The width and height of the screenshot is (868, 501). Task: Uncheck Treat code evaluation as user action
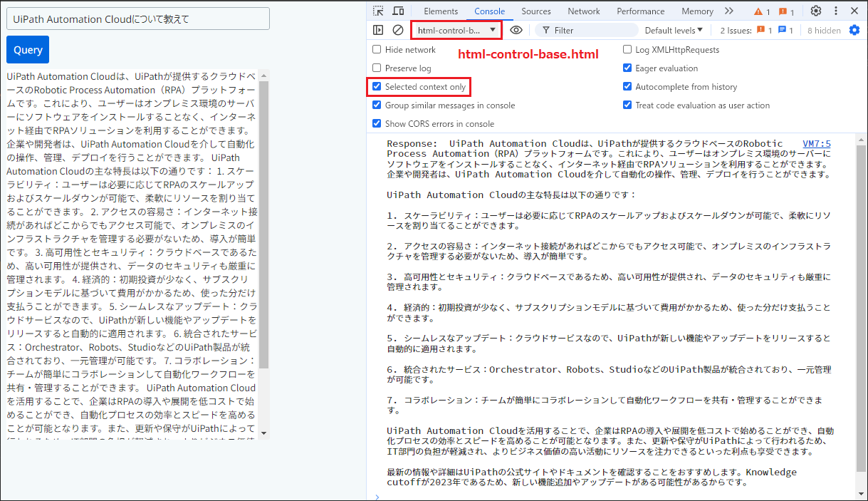627,105
